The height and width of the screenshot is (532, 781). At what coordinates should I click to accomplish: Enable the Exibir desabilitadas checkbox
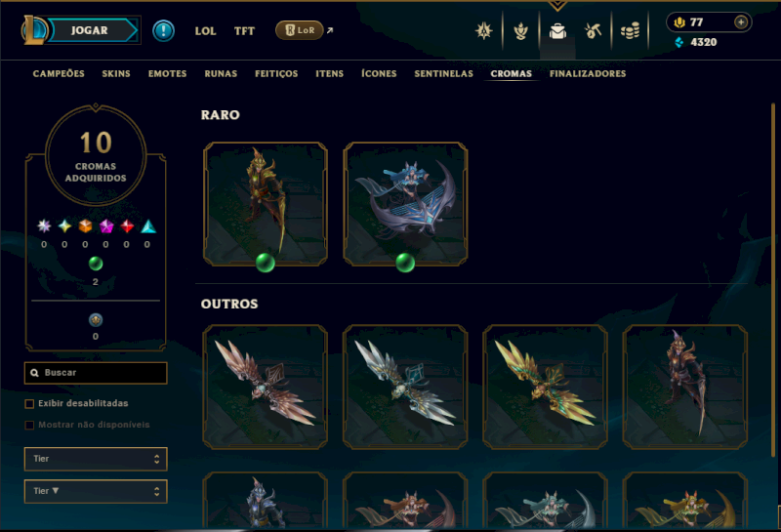(x=29, y=403)
